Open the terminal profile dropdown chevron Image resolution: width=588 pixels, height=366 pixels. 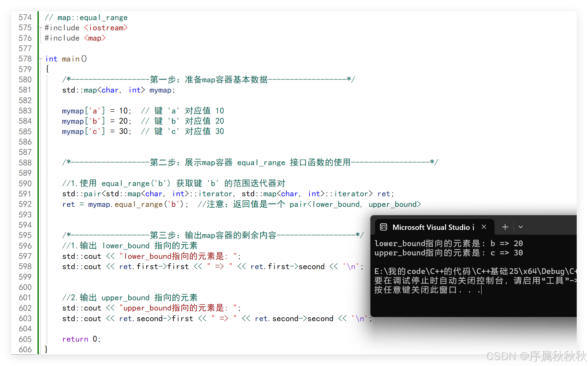point(521,227)
